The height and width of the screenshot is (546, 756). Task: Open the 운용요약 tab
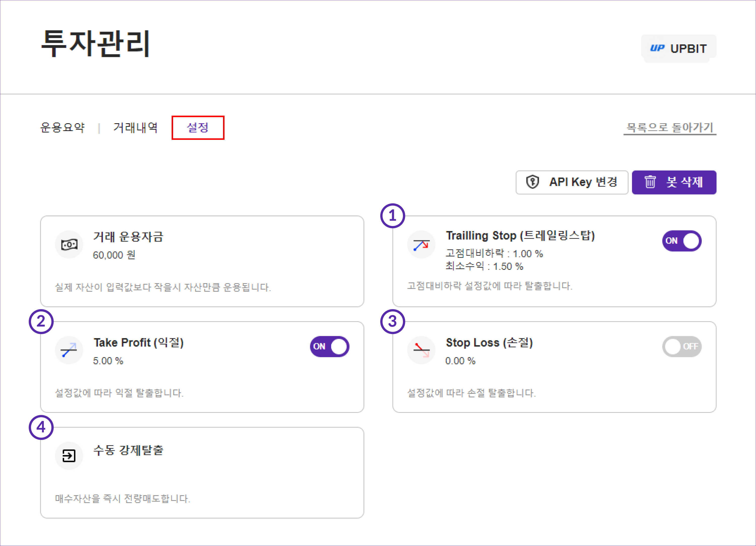pyautogui.click(x=62, y=127)
